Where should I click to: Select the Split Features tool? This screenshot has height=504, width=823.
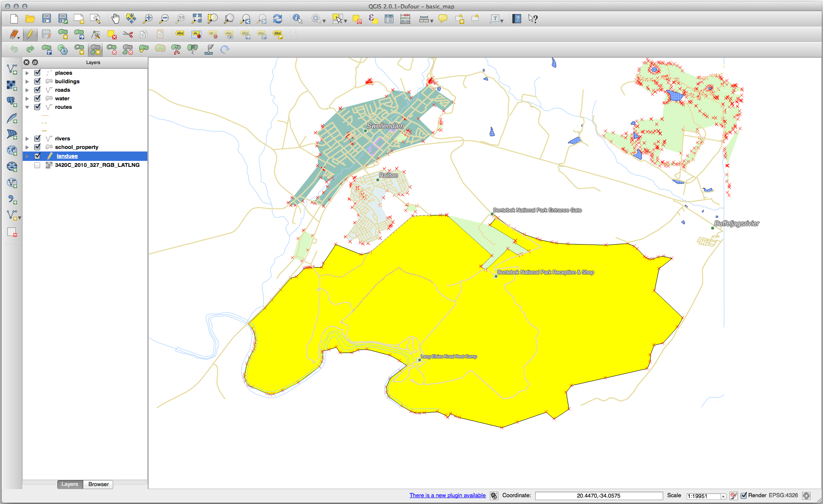click(176, 50)
